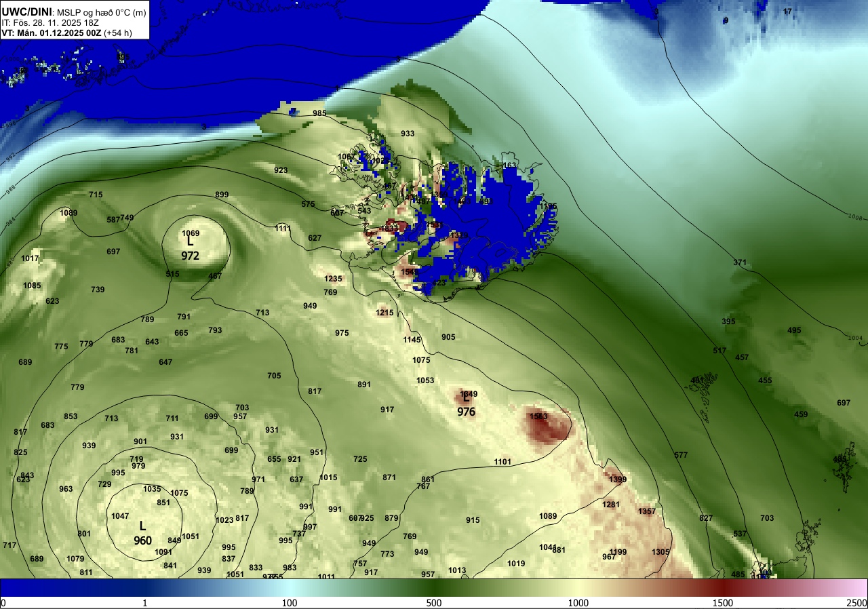Click the '2500' label on the color scale

click(x=858, y=603)
